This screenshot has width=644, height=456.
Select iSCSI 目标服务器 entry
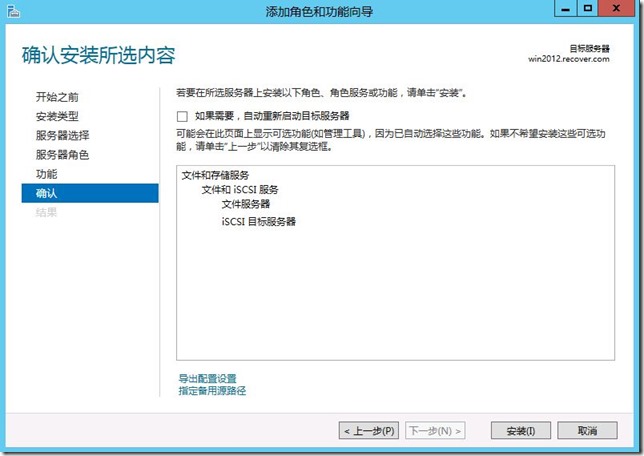[259, 222]
